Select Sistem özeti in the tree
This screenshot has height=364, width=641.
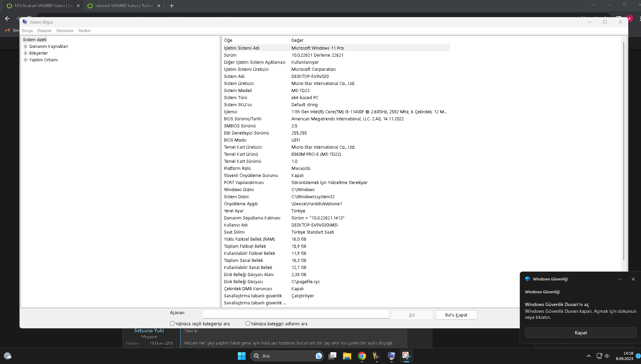pos(35,40)
